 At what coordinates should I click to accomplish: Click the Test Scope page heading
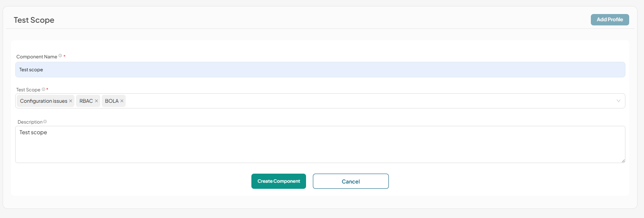(x=34, y=20)
